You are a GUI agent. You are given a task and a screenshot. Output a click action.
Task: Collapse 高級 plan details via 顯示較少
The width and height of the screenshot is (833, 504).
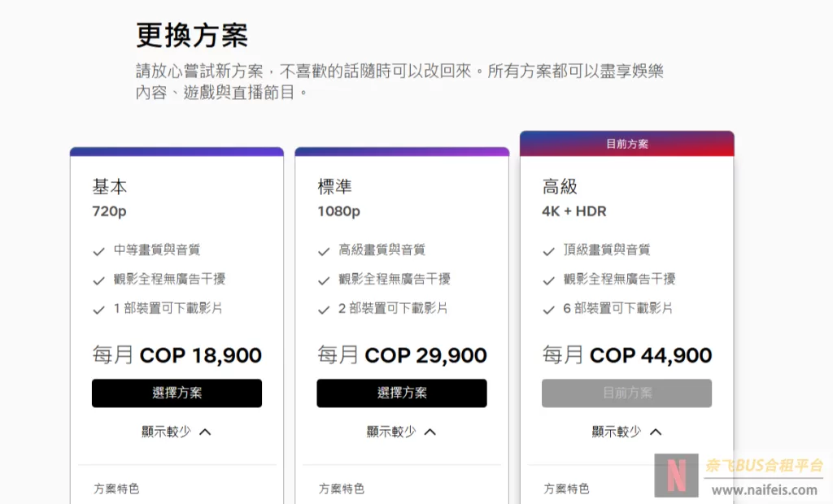tap(627, 432)
